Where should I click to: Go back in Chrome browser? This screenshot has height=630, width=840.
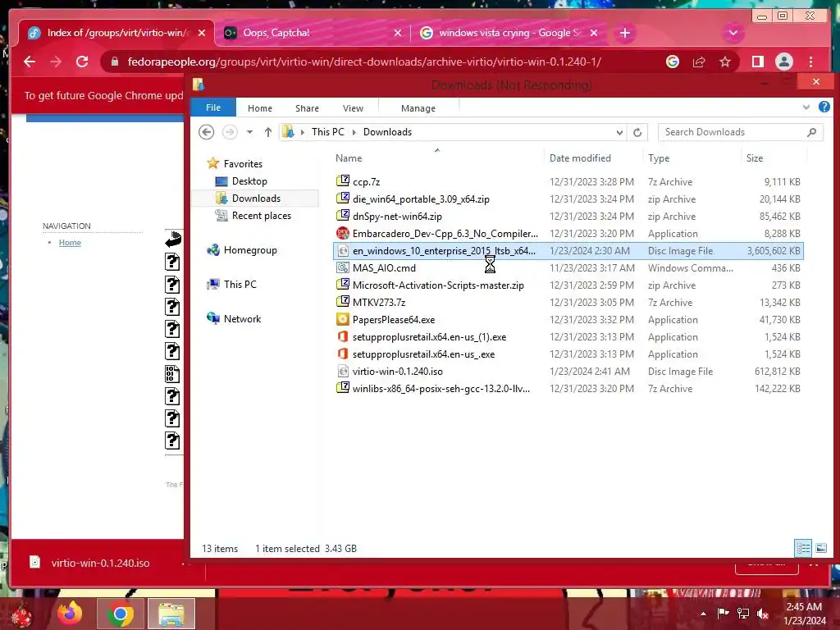tap(30, 62)
